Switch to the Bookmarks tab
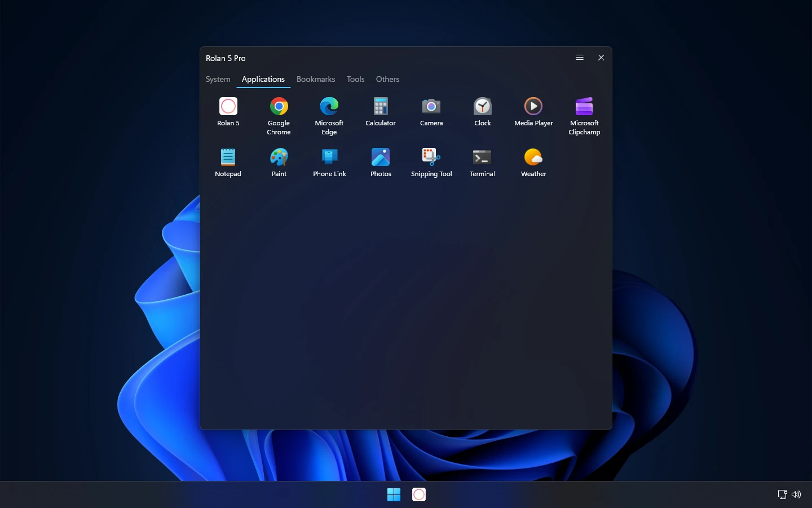The width and height of the screenshot is (812, 508). coord(316,79)
